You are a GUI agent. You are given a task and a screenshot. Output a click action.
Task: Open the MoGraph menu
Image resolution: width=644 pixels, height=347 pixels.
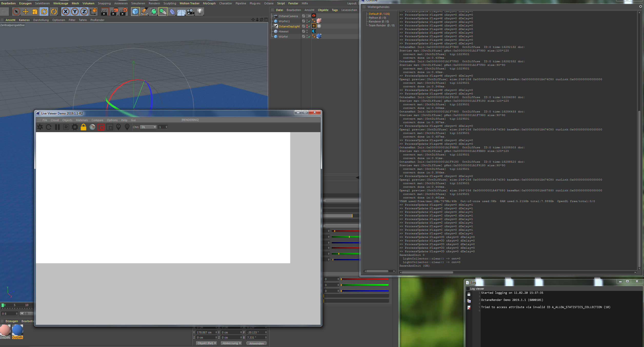pos(209,3)
